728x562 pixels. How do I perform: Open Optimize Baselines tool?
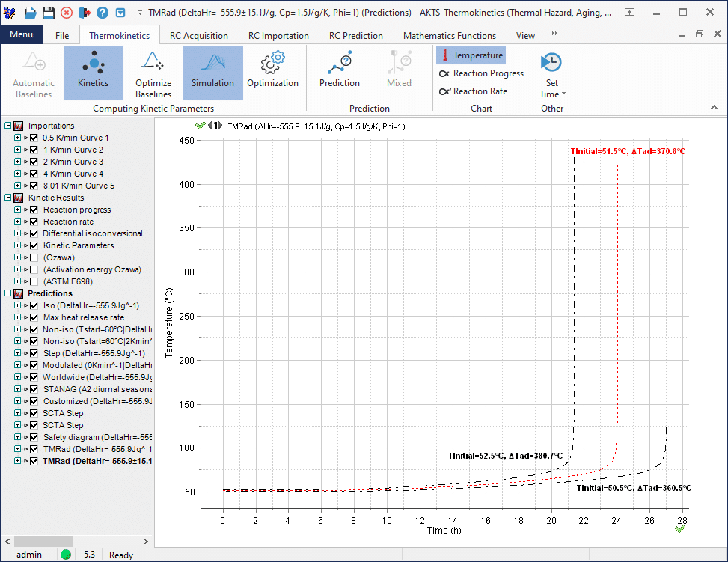153,73
